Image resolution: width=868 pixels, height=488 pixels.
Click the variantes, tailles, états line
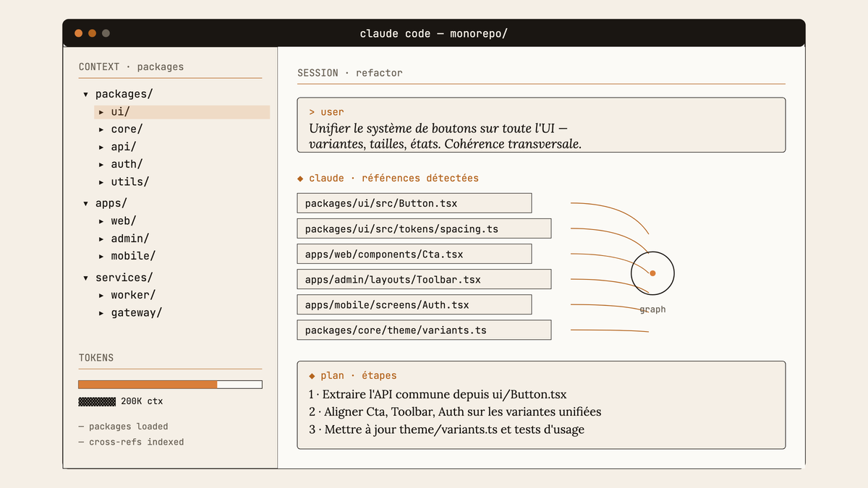445,144
